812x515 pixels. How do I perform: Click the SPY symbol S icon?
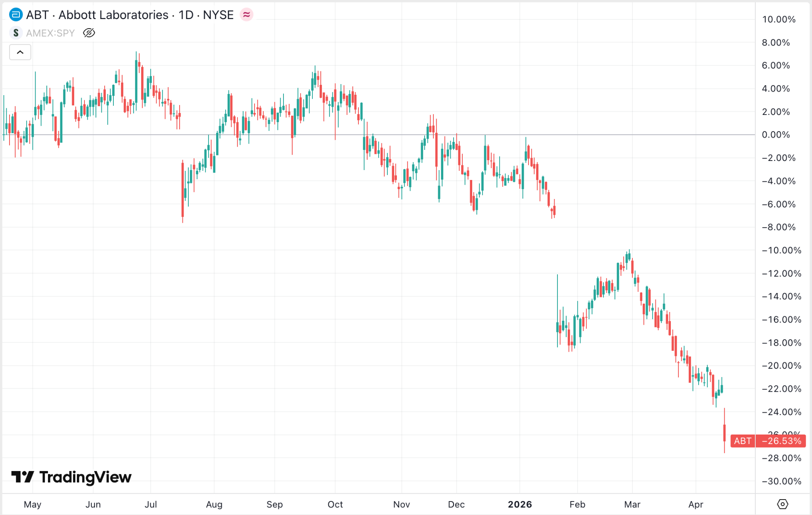click(x=15, y=33)
